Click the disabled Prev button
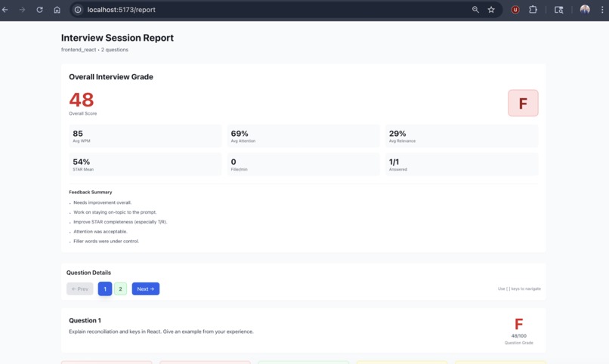This screenshot has height=364, width=609. pos(79,288)
